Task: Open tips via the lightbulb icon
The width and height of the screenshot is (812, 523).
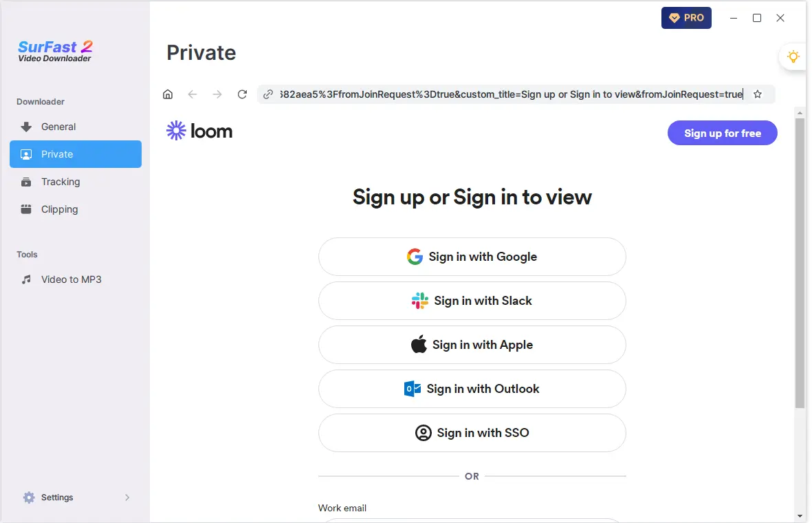Action: (x=793, y=56)
